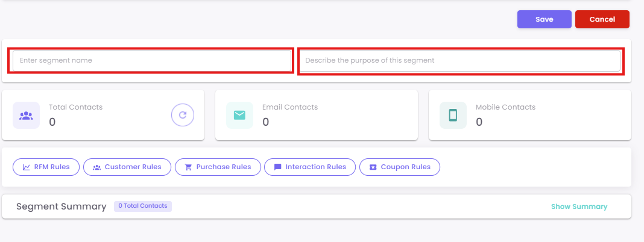Viewport: 644px width, 242px height.
Task: Choose Interaction Rules
Action: (x=310, y=167)
